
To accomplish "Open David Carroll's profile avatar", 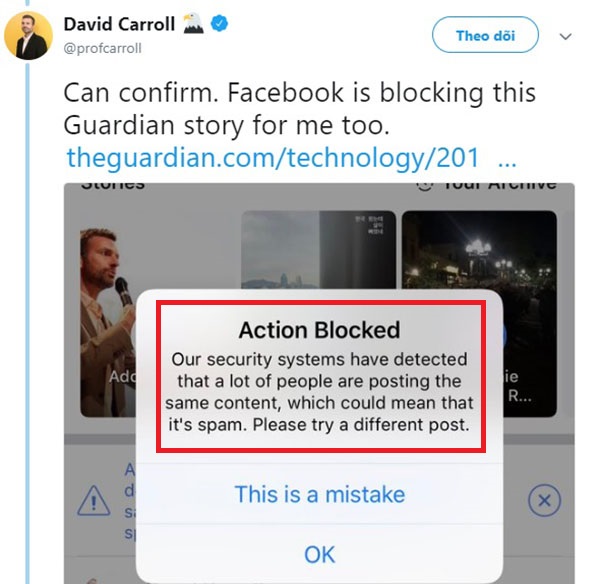I will click(x=28, y=36).
